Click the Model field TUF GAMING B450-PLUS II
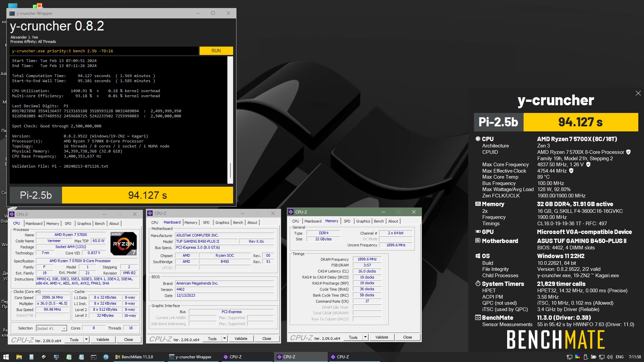Screen dimensions: 644x362 pyautogui.click(x=206, y=242)
